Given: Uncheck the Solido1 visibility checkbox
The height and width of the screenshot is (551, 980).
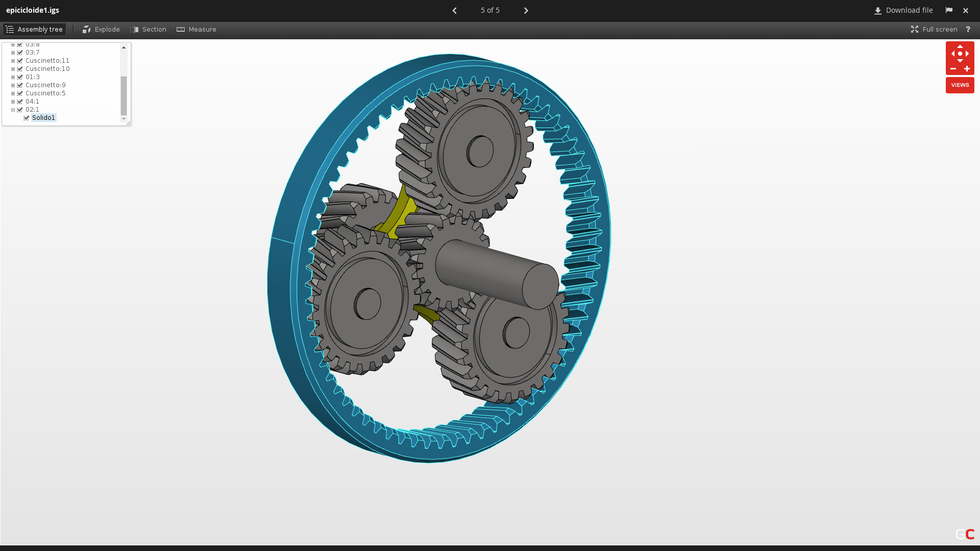Looking at the screenshot, I should (27, 118).
